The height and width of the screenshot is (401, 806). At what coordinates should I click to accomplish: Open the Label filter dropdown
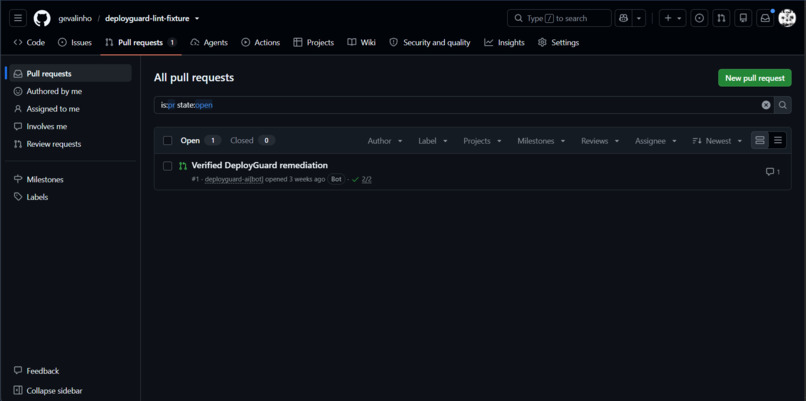click(x=433, y=141)
